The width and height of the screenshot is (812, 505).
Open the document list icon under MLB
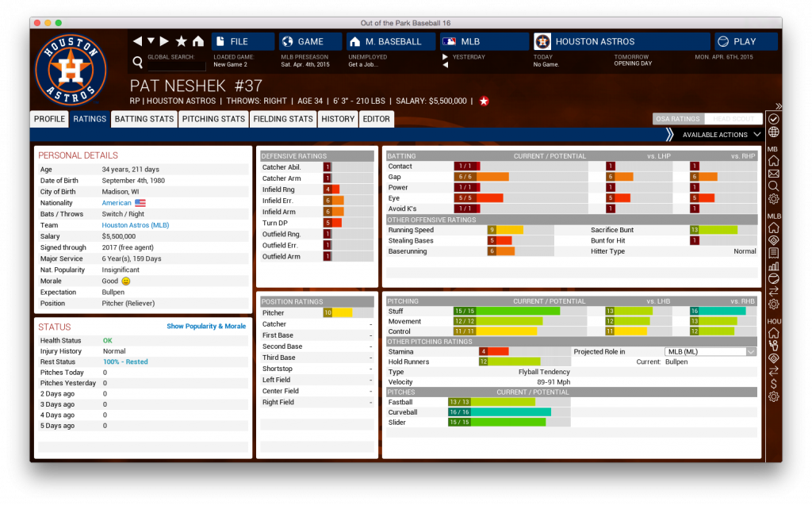click(x=774, y=253)
